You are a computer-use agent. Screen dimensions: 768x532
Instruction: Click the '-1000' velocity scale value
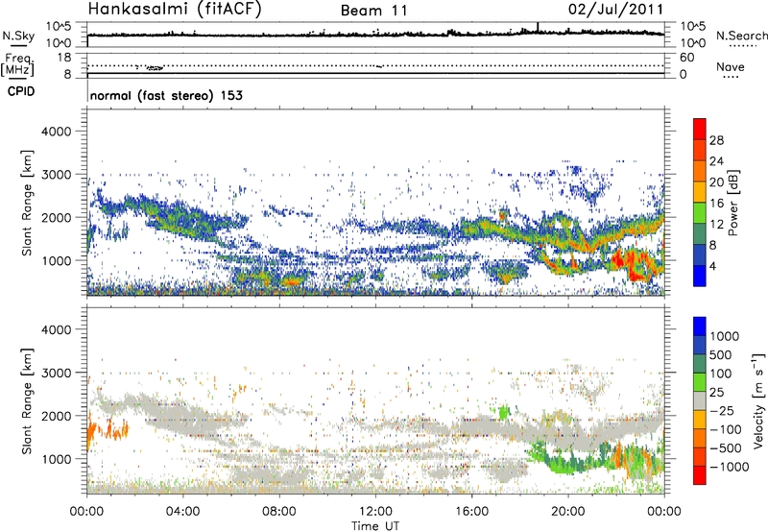click(x=729, y=467)
